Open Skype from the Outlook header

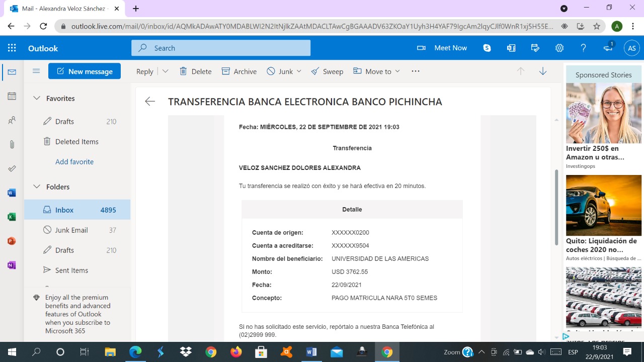click(487, 48)
